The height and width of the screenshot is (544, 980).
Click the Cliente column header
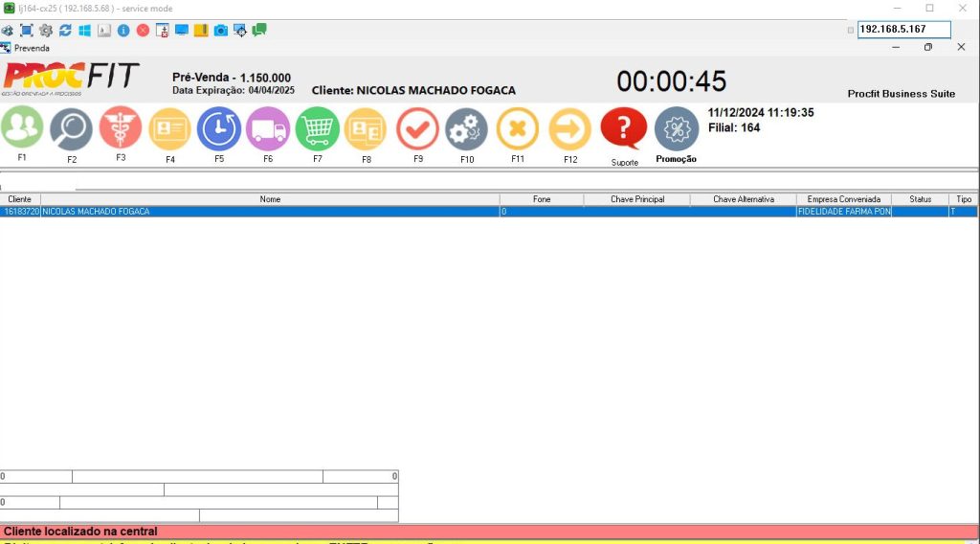[x=19, y=199]
